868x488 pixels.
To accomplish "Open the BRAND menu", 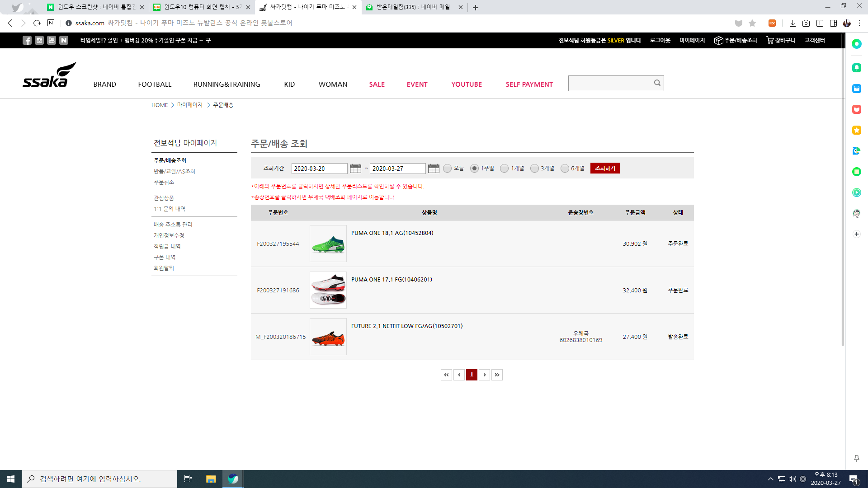I will click(105, 84).
